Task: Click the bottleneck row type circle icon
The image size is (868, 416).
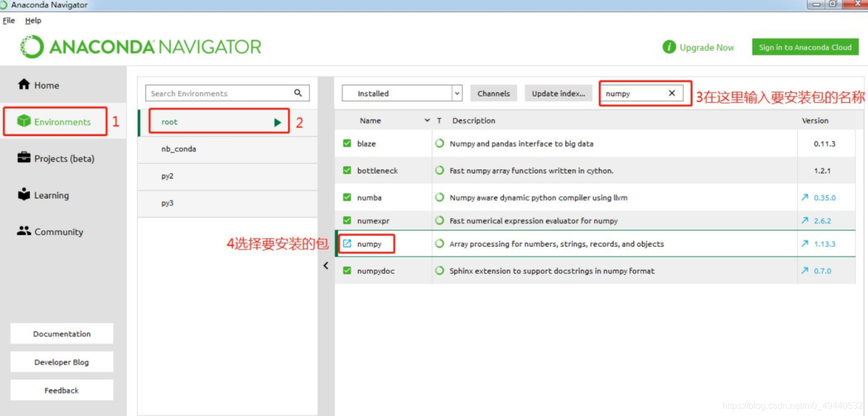Action: point(439,171)
